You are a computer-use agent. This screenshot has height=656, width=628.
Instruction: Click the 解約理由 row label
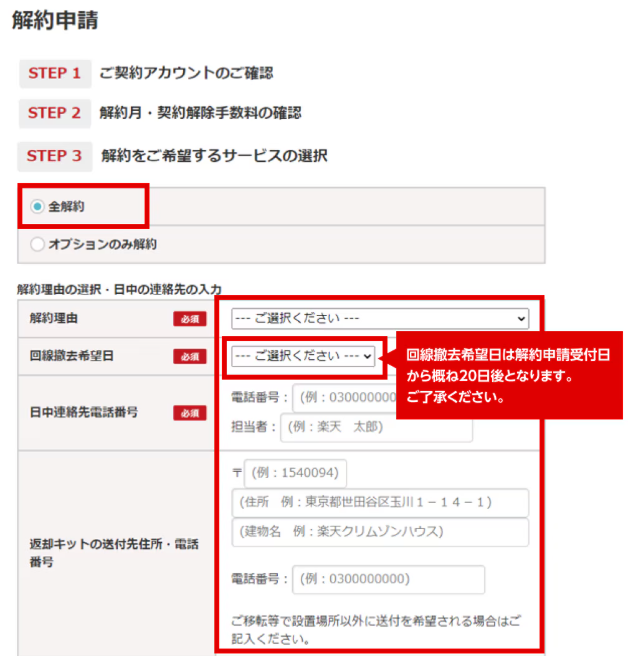coord(54,318)
